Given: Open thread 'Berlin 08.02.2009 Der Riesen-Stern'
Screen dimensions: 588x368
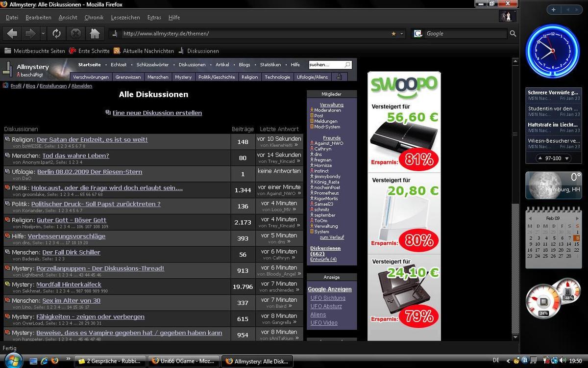Looking at the screenshot, I should click(90, 172).
